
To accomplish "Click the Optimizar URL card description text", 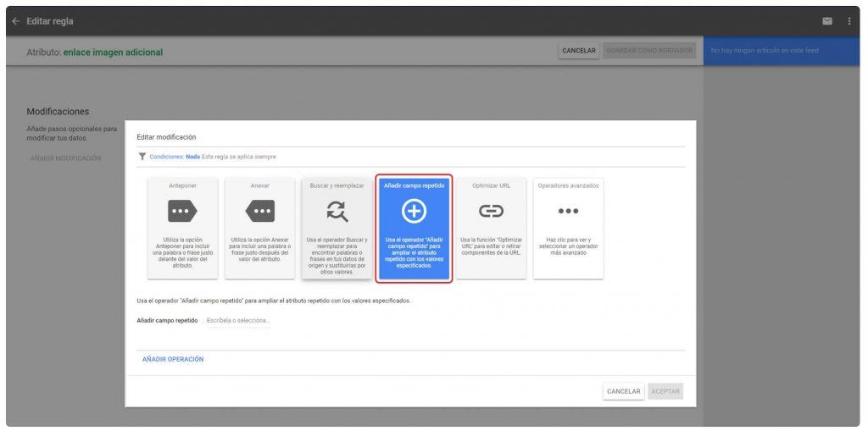I will (x=491, y=246).
